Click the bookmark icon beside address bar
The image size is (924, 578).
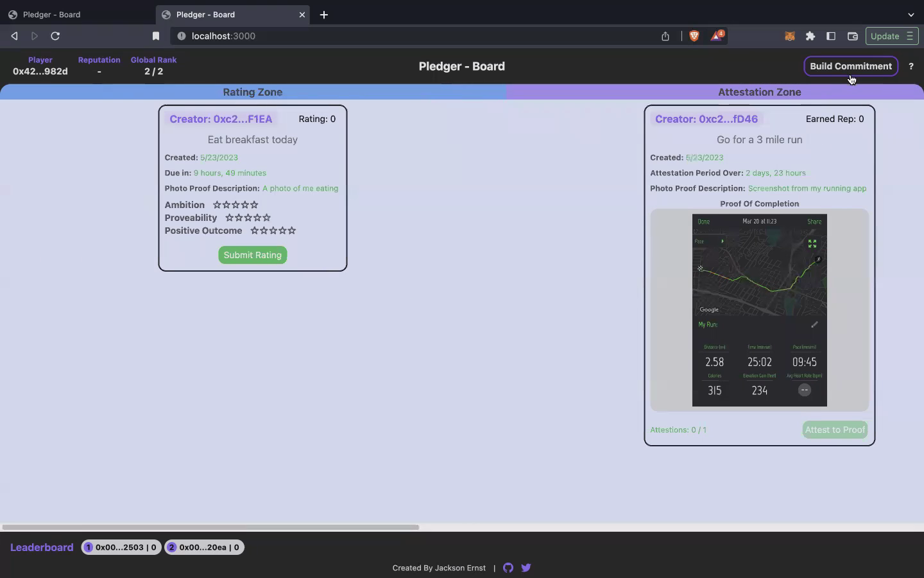point(155,36)
